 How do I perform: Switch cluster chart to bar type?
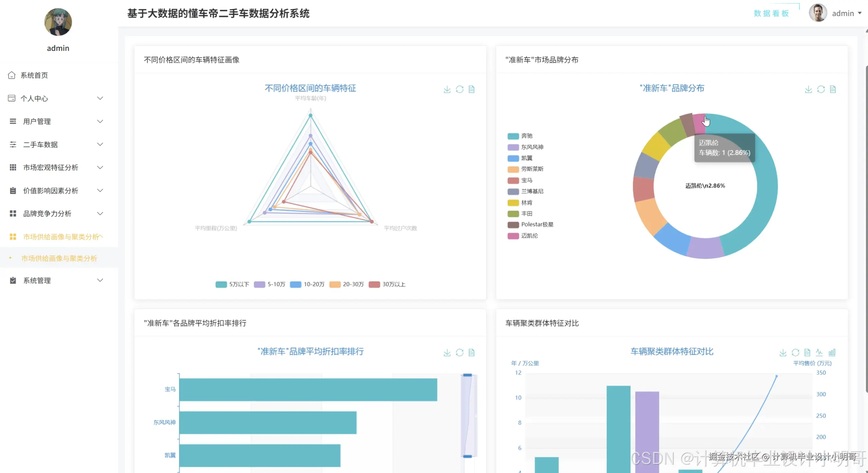(832, 352)
